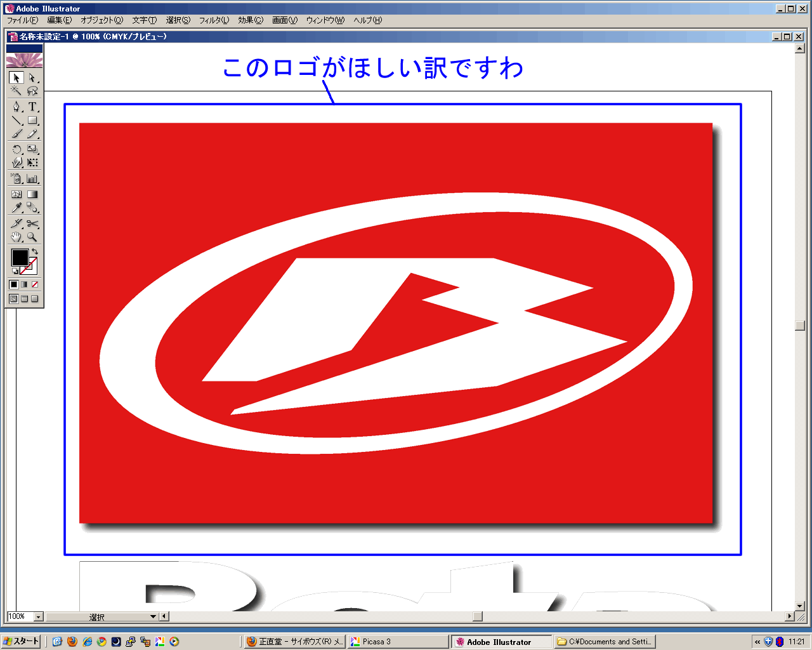Pick the Paintbrush tool
The image size is (812, 650).
[17, 133]
